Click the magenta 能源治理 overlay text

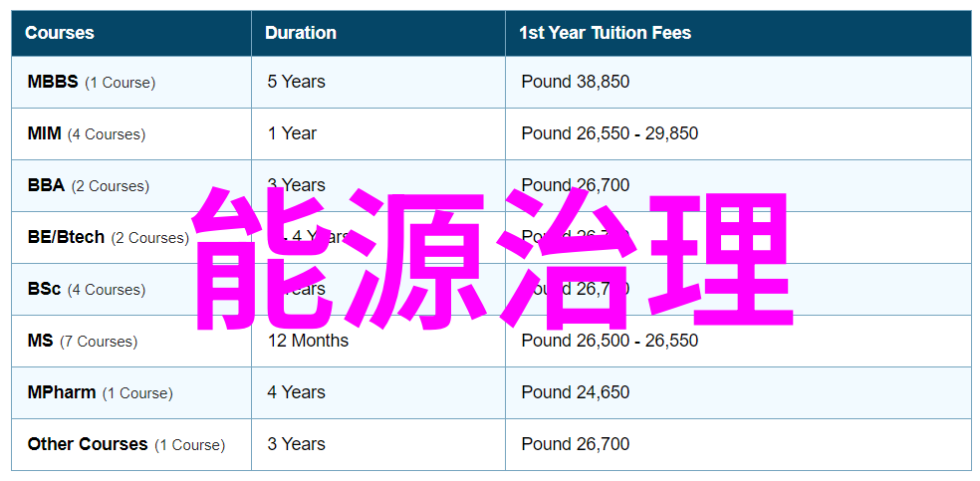pos(493,259)
